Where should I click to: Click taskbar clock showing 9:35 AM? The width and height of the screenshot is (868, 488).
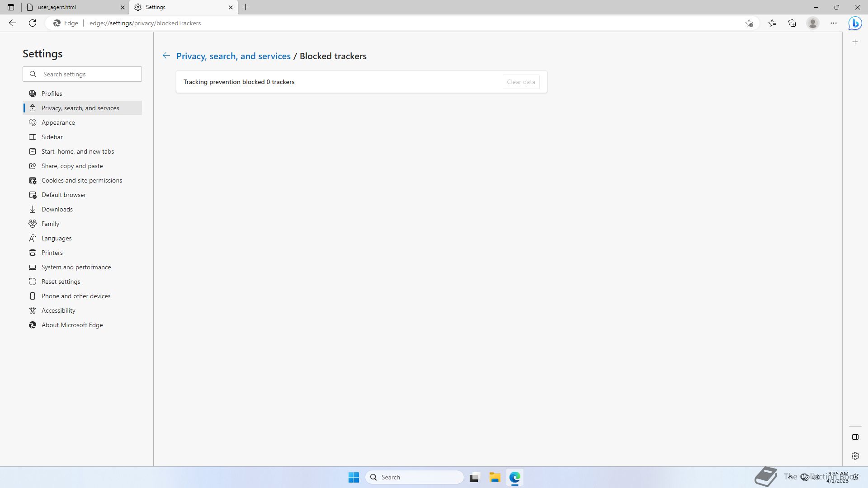point(838,477)
